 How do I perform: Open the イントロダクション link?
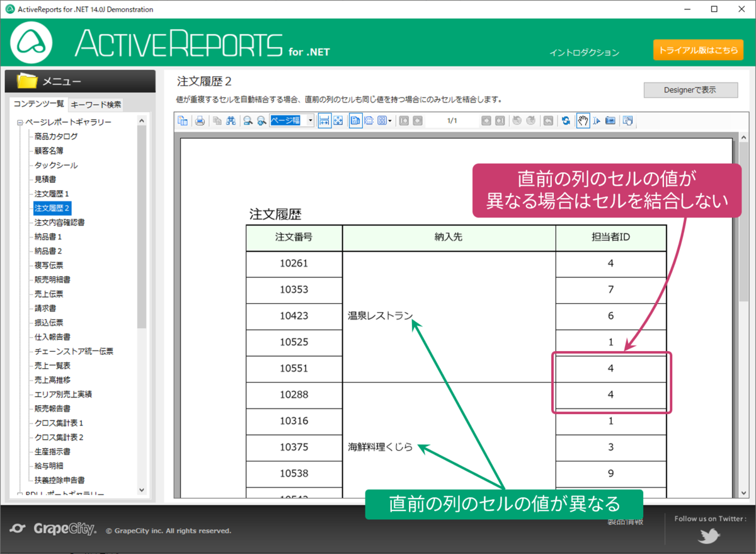point(584,53)
